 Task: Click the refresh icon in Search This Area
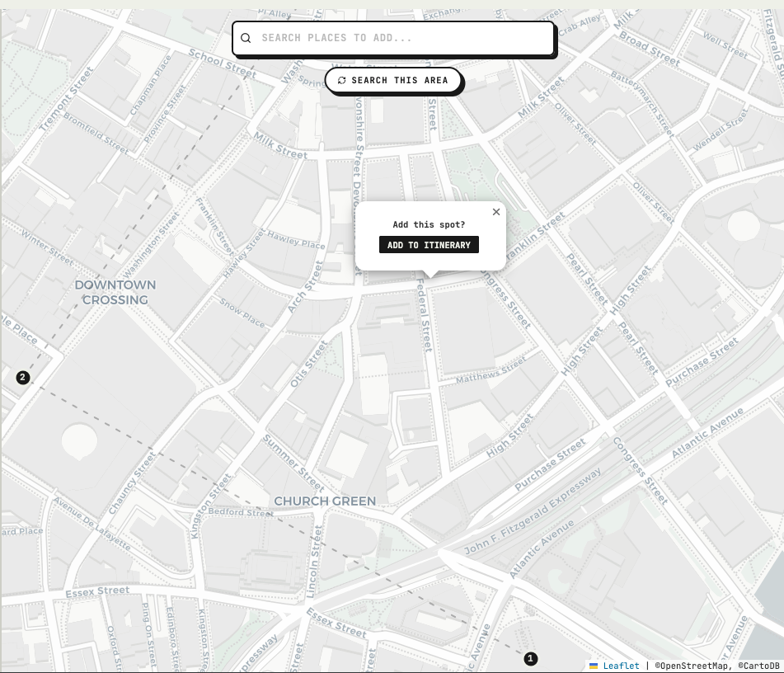(342, 80)
